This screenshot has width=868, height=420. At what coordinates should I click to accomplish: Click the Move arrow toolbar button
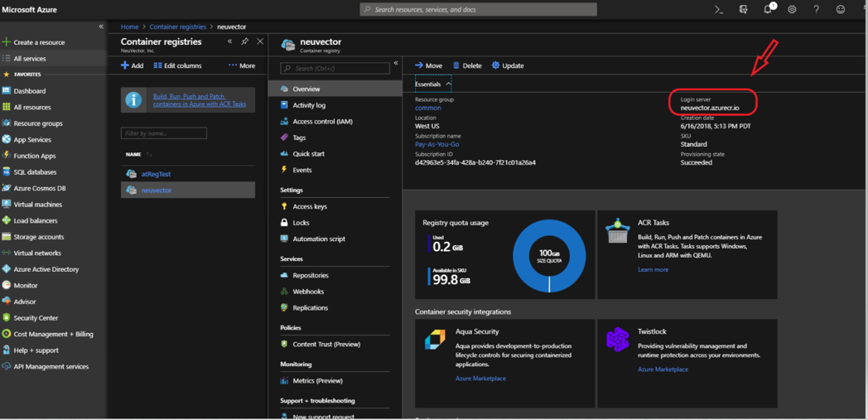pos(428,65)
